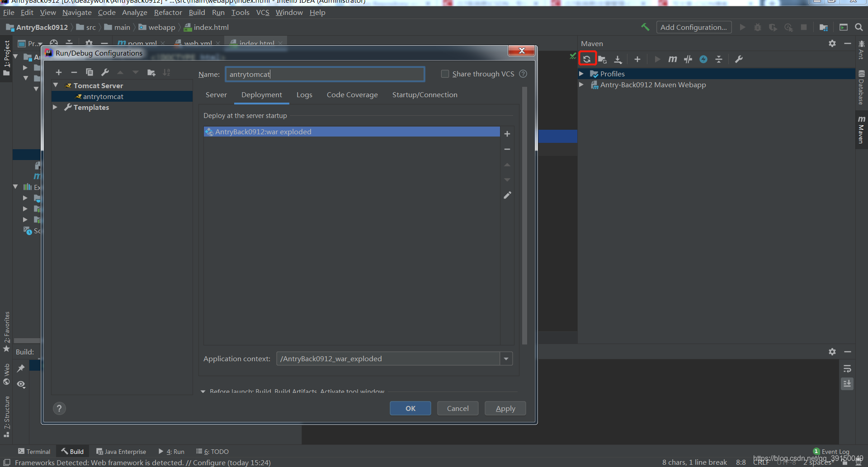Remove configuration with minus icon in dialog
The width and height of the screenshot is (868, 467).
click(x=74, y=72)
